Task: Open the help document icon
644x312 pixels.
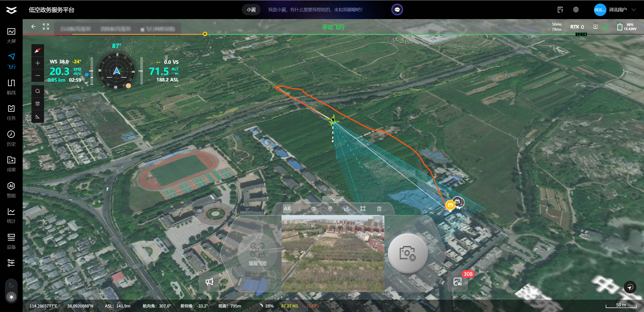Action: click(x=560, y=10)
